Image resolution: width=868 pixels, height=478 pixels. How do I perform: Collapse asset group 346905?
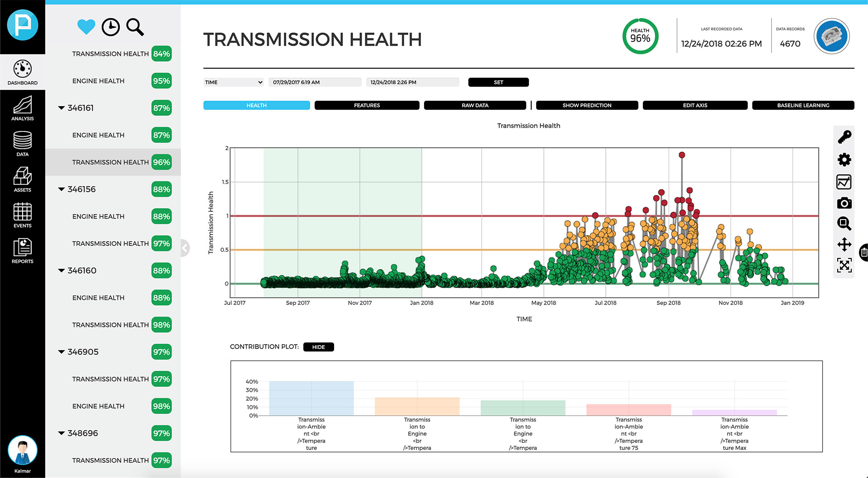61,352
